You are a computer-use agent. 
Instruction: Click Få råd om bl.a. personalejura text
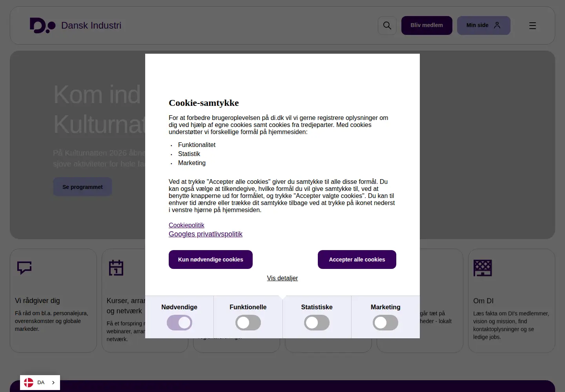pos(51,321)
